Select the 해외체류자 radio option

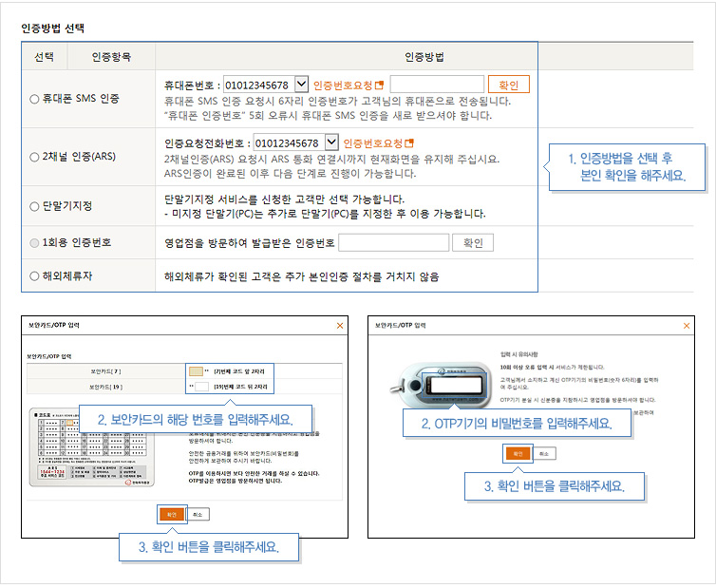(x=35, y=276)
